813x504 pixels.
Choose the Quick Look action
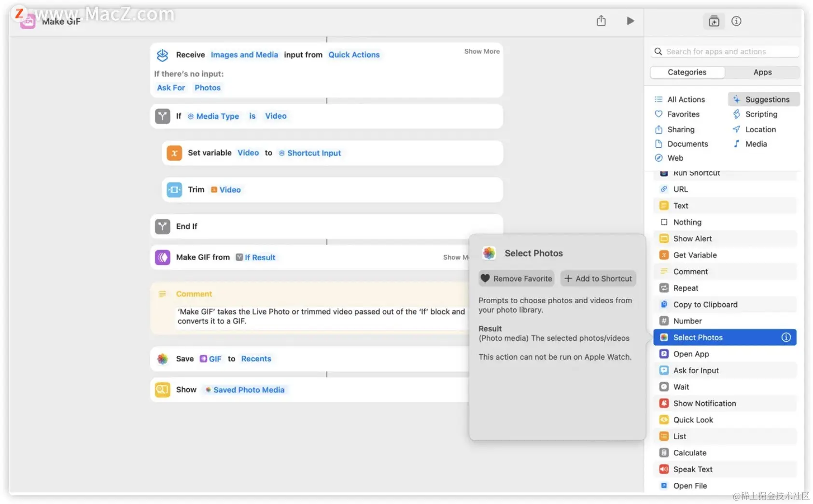pos(725,420)
